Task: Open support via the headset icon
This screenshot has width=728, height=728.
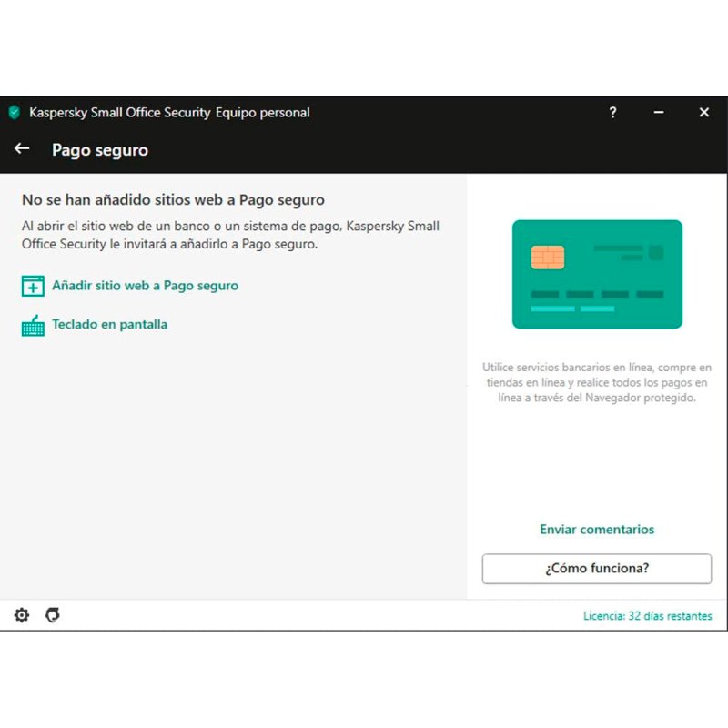Action: click(x=53, y=615)
